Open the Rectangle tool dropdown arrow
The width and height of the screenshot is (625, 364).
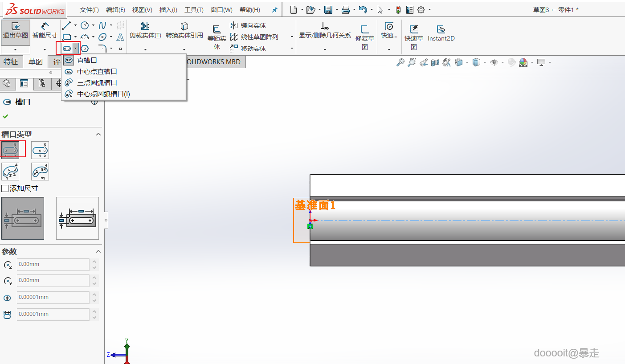tap(75, 37)
